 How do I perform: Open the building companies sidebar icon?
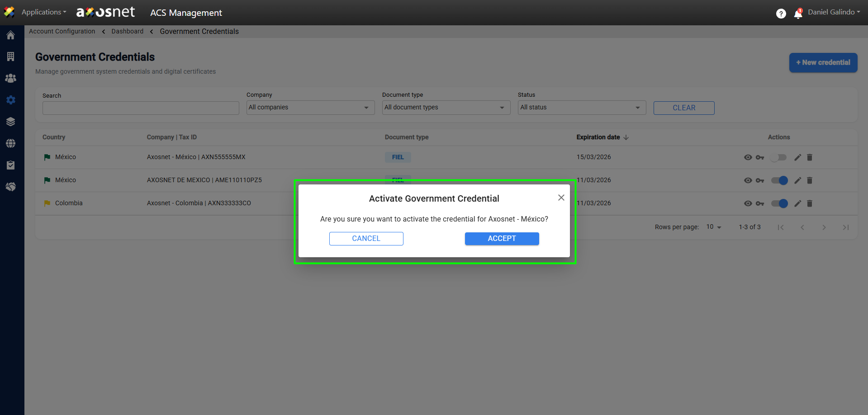click(11, 57)
